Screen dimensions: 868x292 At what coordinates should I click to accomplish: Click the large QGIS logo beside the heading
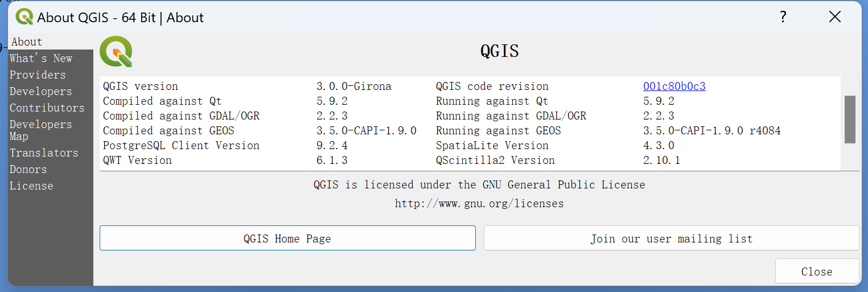coord(116,52)
